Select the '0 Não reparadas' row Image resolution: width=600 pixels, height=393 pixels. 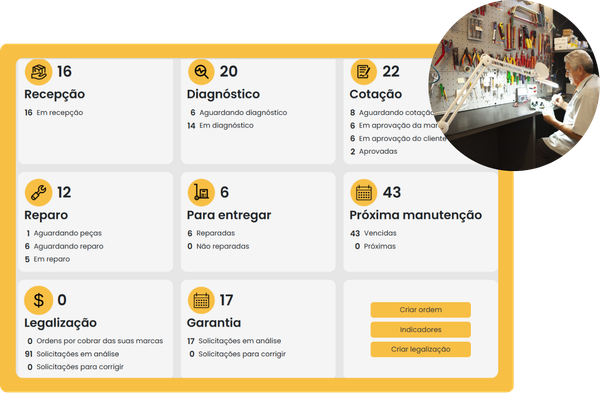(218, 246)
